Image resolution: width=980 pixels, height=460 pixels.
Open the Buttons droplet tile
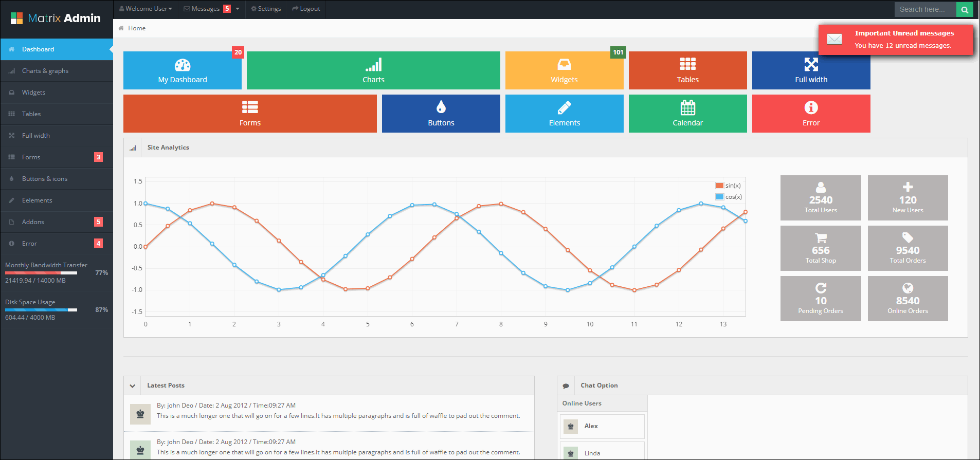pos(441,114)
